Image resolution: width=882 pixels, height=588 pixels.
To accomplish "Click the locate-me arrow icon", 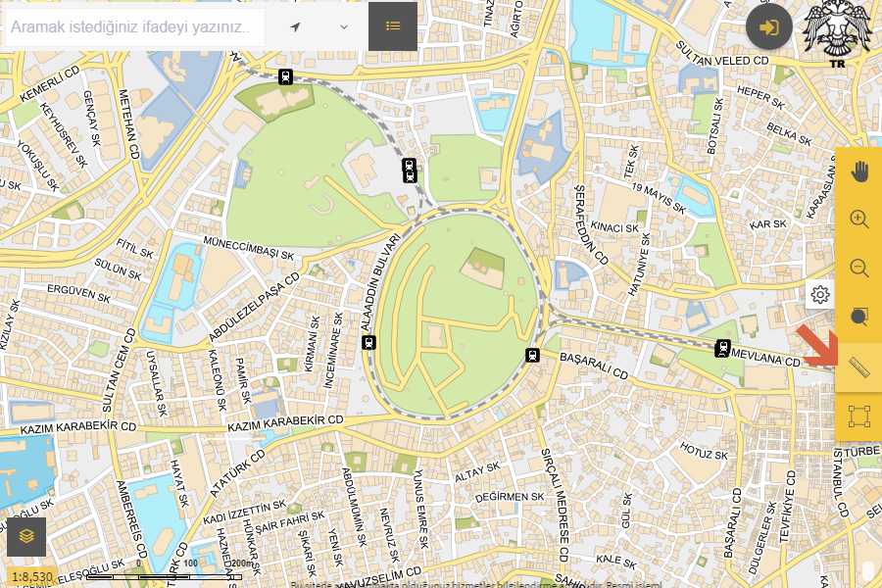I will coord(295,26).
